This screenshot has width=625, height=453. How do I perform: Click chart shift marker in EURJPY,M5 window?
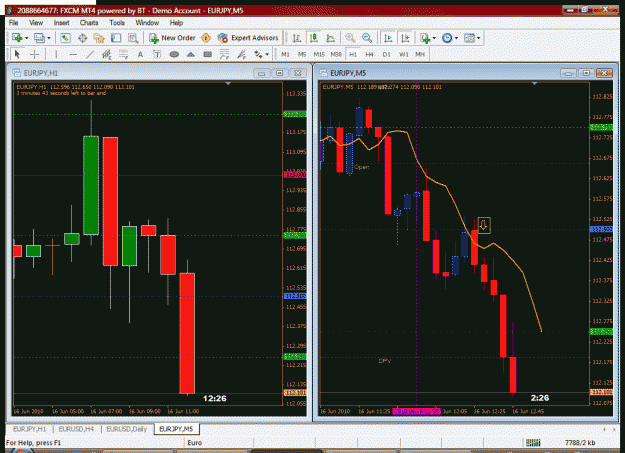click(x=535, y=84)
